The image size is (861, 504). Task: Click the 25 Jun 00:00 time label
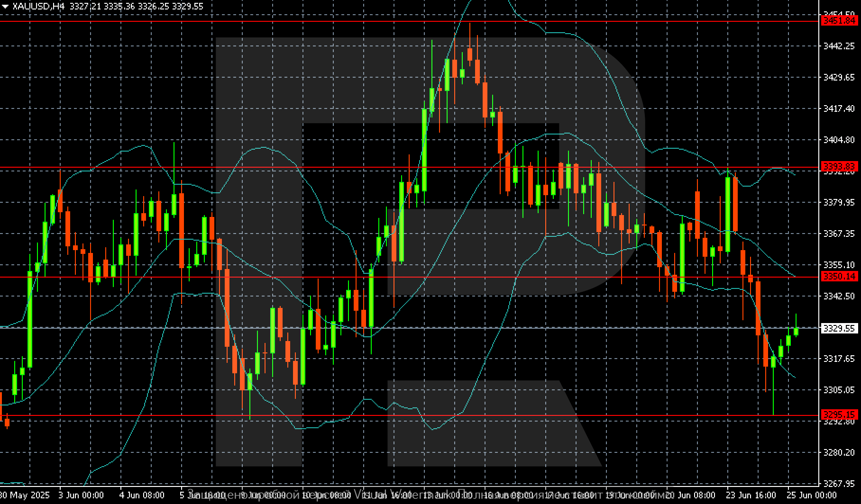tap(811, 495)
